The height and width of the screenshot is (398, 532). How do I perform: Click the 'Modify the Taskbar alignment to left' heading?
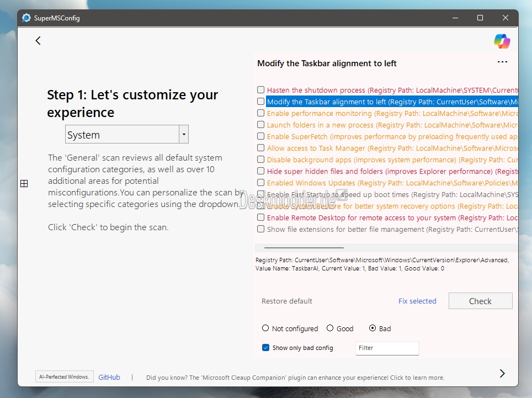tap(327, 63)
